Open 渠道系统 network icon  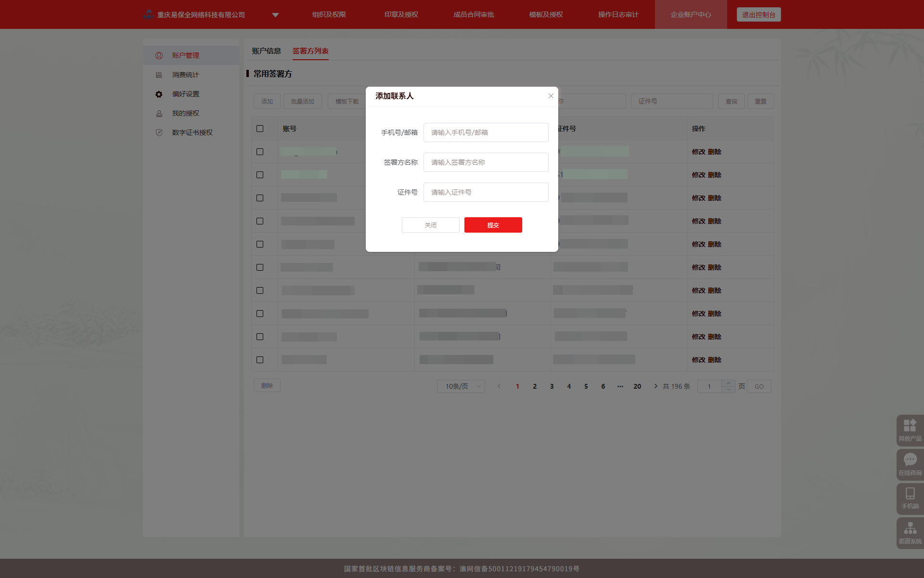pos(910,528)
